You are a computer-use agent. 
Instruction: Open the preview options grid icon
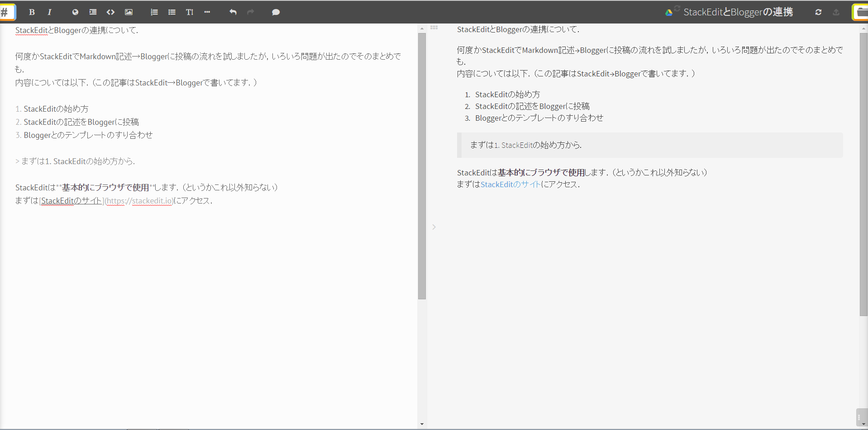(x=434, y=28)
